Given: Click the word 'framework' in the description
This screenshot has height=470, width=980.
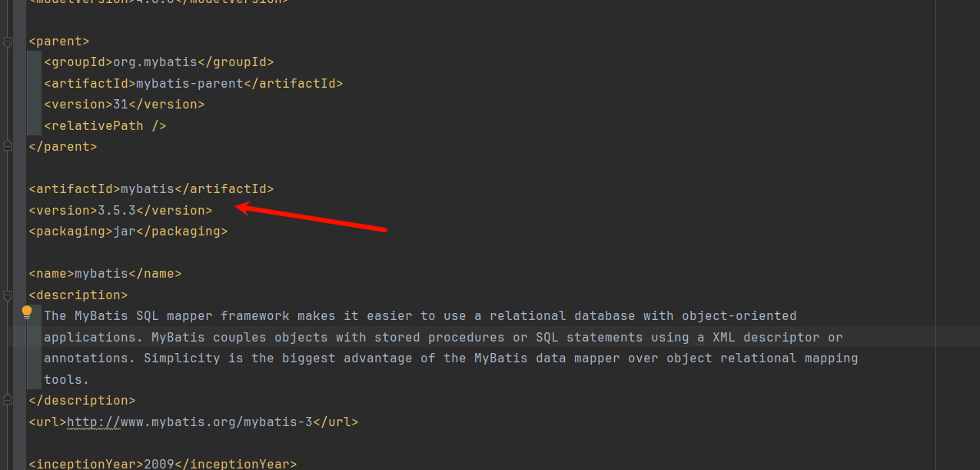Looking at the screenshot, I should [x=255, y=315].
